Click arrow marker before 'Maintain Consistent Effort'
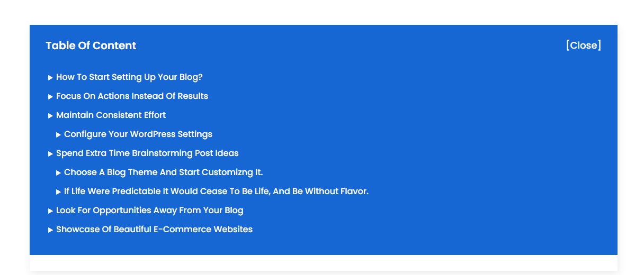The image size is (644, 275). [50, 116]
